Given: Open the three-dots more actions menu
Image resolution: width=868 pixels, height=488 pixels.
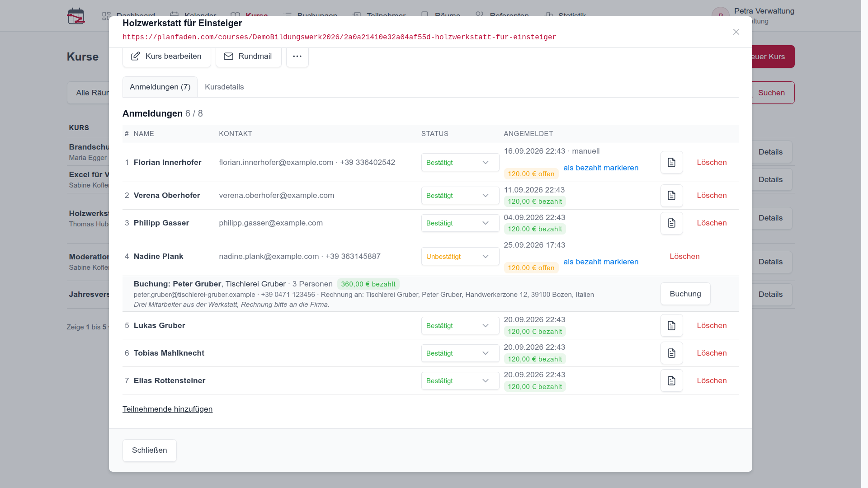Looking at the screenshot, I should click(297, 56).
